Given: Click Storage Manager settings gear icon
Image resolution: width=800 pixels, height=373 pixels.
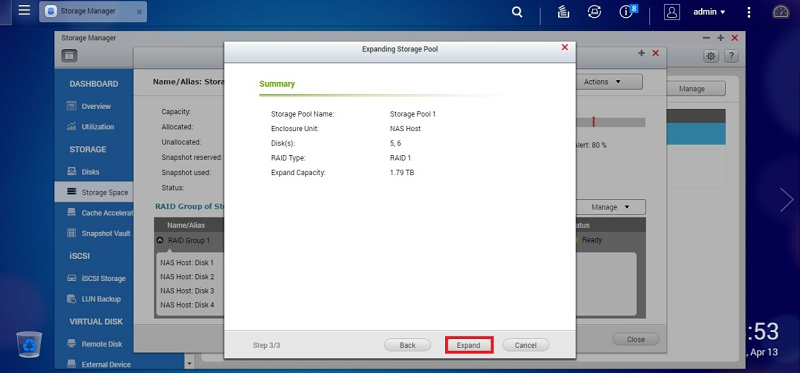Looking at the screenshot, I should point(711,56).
